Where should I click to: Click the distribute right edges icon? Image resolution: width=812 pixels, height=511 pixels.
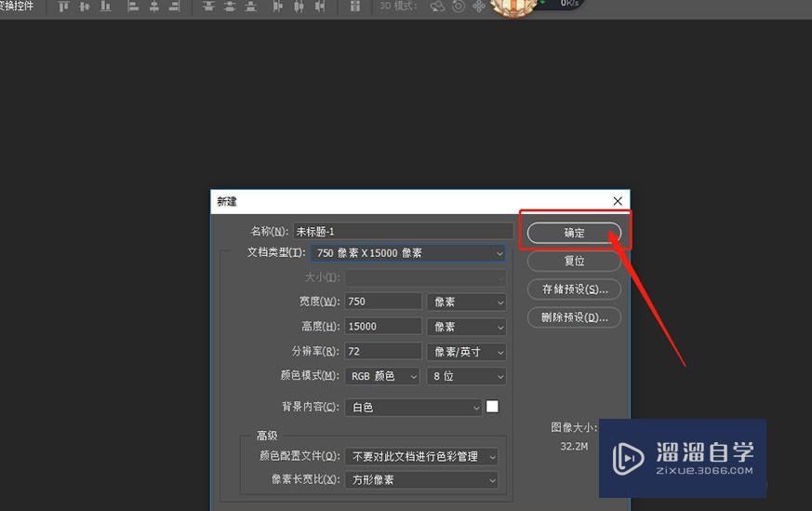click(x=320, y=7)
